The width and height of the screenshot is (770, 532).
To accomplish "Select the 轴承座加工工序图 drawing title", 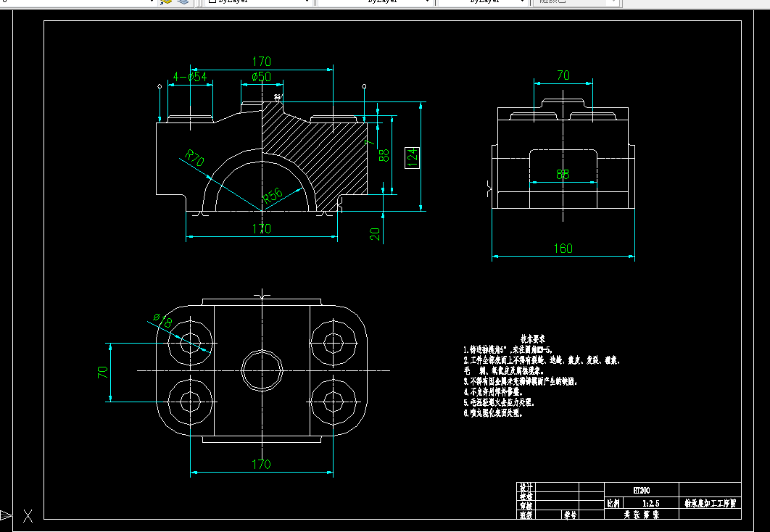I will tap(710, 504).
